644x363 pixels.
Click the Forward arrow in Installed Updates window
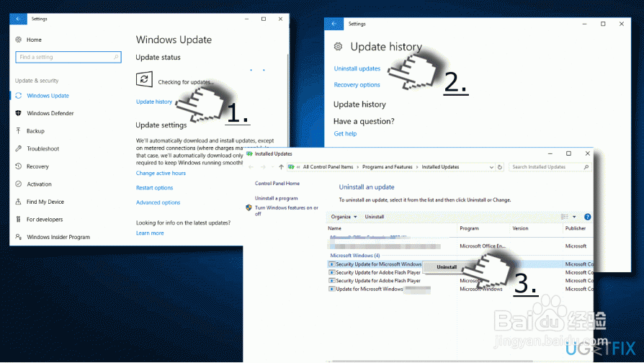263,167
